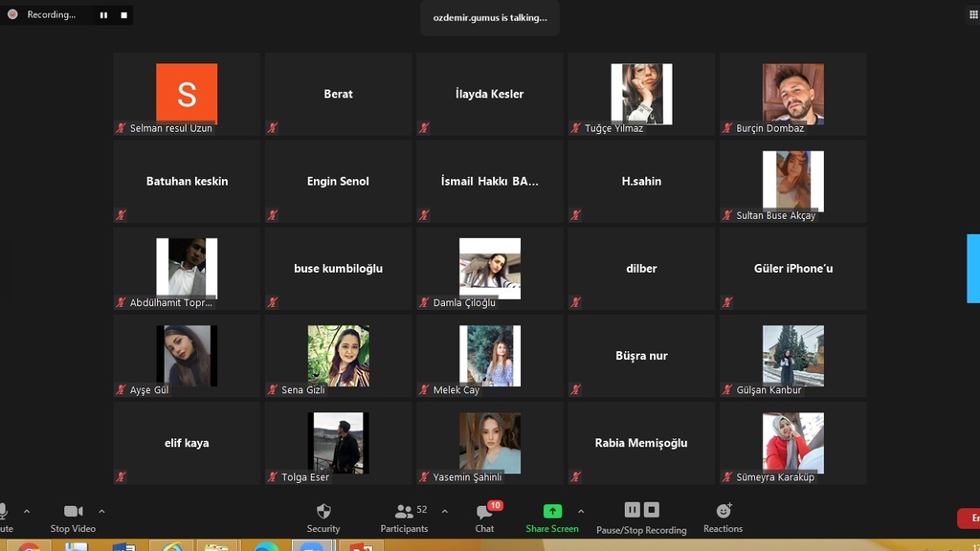Click the red End meeting button
Screen dimensions: 980x551
point(969,518)
